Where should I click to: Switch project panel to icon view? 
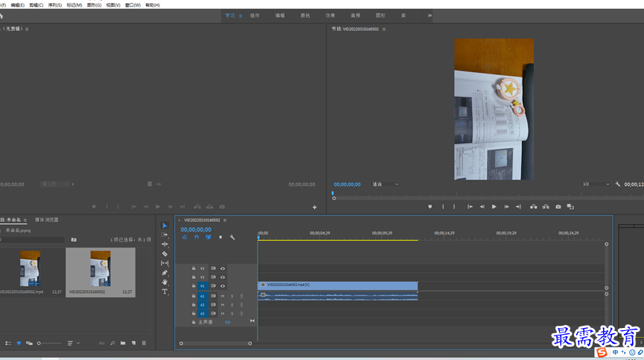[19, 343]
